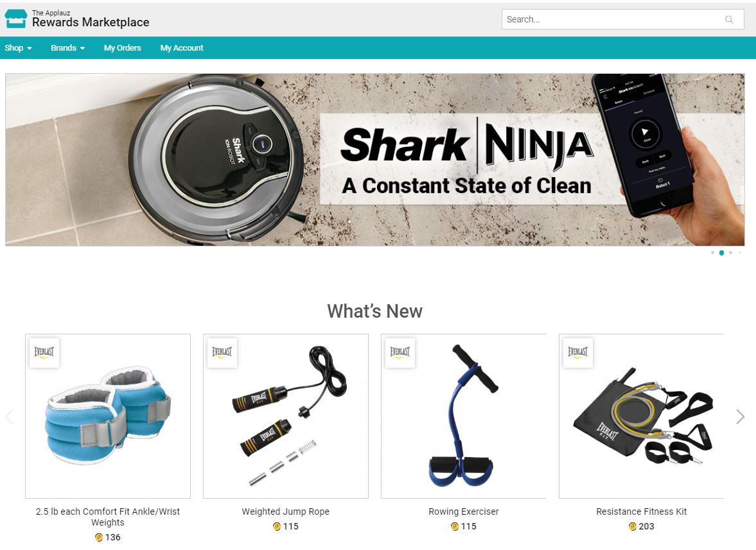
Task: Click Everlast brand badge on fitness kit
Action: pos(578,353)
